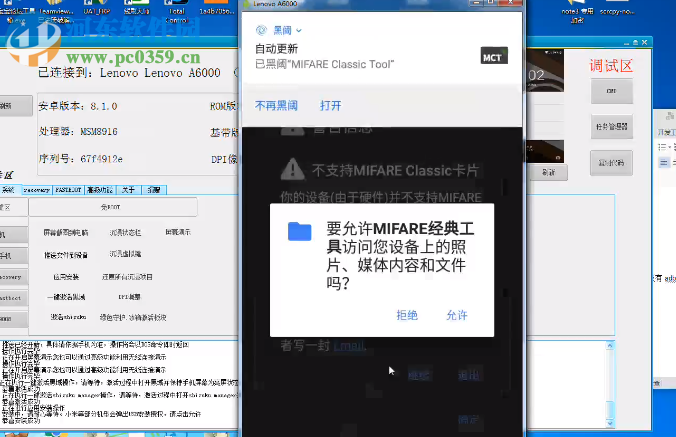676x437 pixels.
Task: Open the last tab after 关于
Action: pyautogui.click(x=154, y=190)
